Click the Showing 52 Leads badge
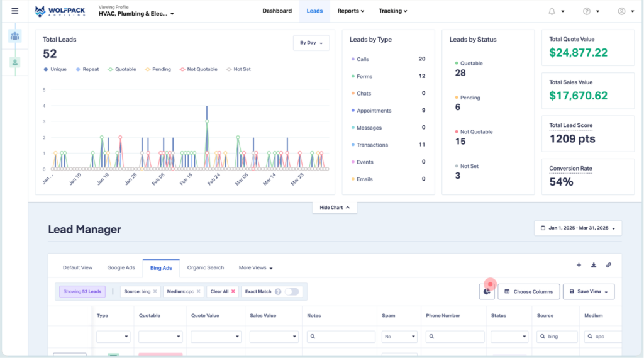 pyautogui.click(x=82, y=291)
